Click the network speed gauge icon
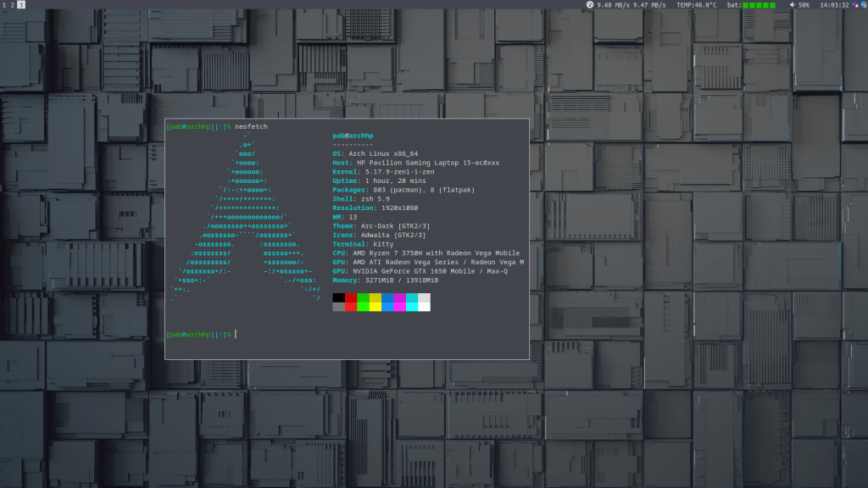The image size is (868, 488). (x=589, y=5)
